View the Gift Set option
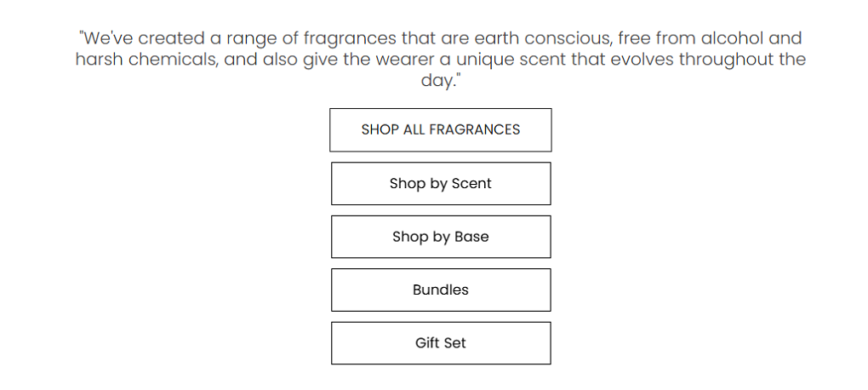 [x=441, y=343]
